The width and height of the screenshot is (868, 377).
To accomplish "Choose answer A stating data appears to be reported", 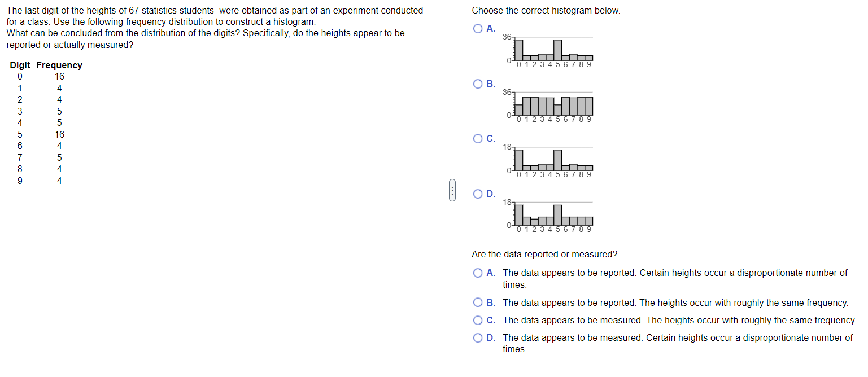I will click(477, 273).
